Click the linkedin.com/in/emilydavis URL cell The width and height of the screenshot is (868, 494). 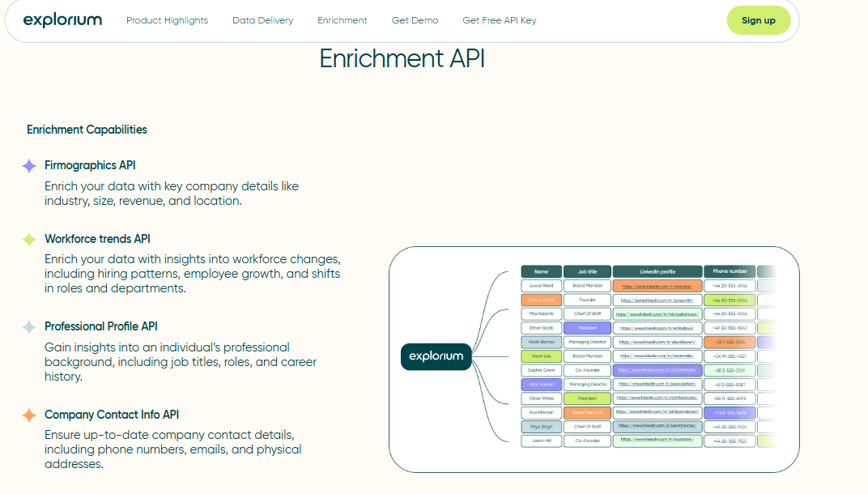pos(657,328)
